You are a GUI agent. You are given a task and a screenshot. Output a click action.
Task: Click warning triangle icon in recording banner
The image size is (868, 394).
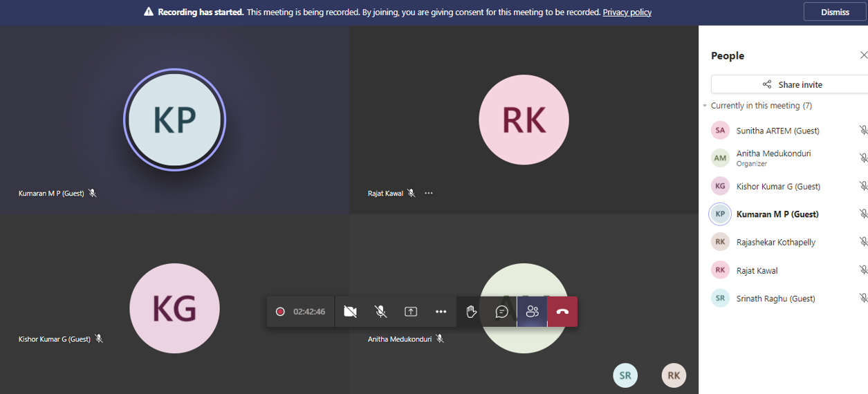click(x=149, y=12)
